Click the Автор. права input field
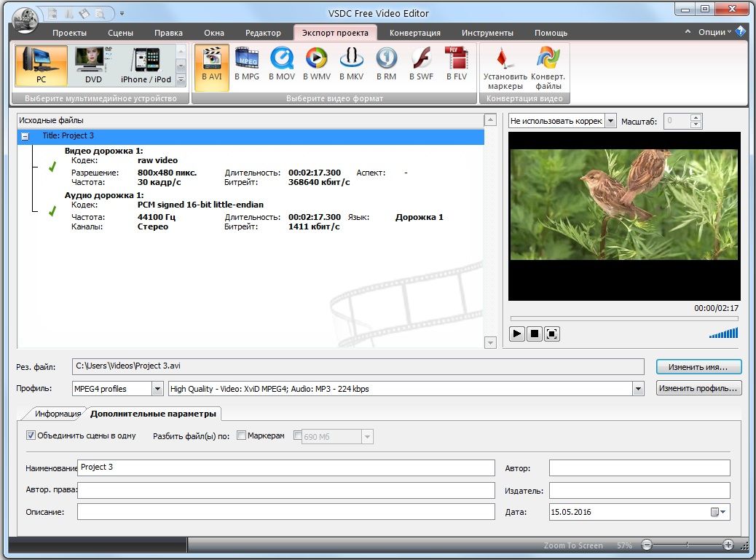Viewport: 756px width, 560px height. pyautogui.click(x=286, y=490)
